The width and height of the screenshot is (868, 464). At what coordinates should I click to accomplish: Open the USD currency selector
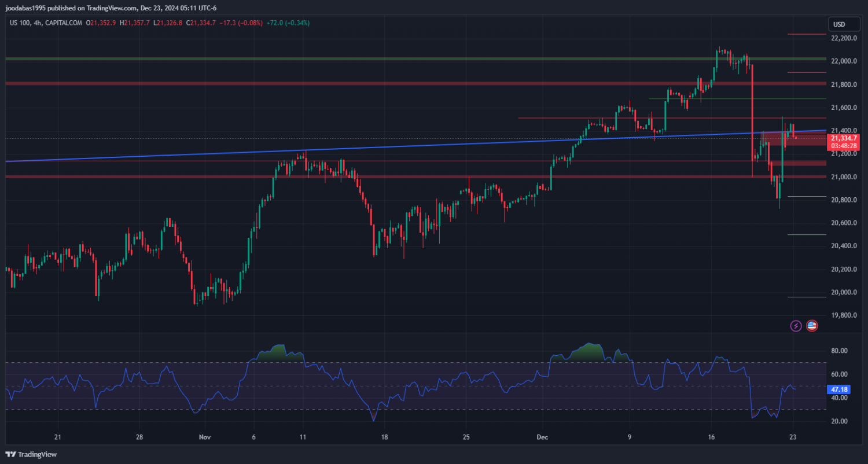[838, 24]
